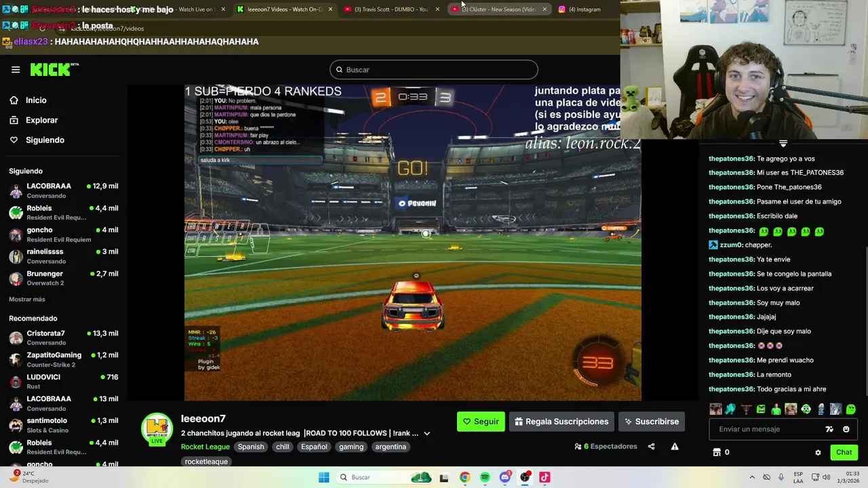Open Explorar in the sidebar
The height and width of the screenshot is (488, 868).
coord(41,120)
